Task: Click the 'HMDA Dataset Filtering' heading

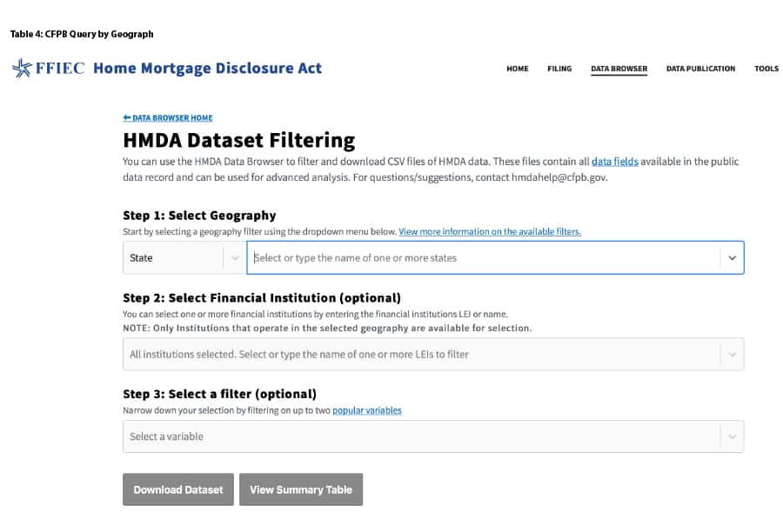Action: tap(238, 140)
